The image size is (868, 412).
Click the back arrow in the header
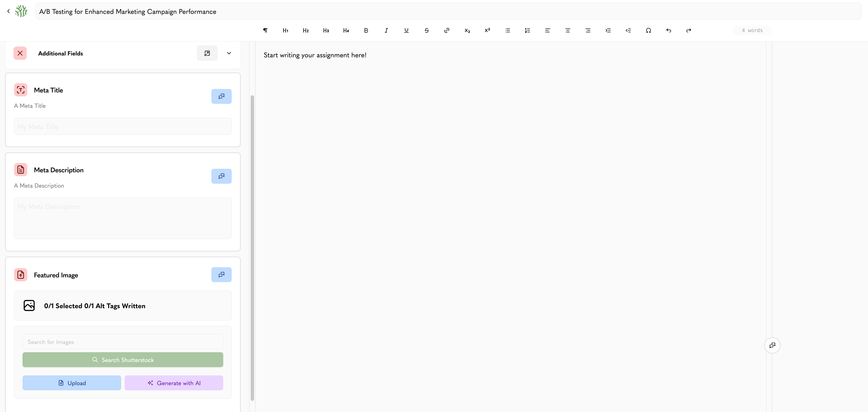point(8,11)
